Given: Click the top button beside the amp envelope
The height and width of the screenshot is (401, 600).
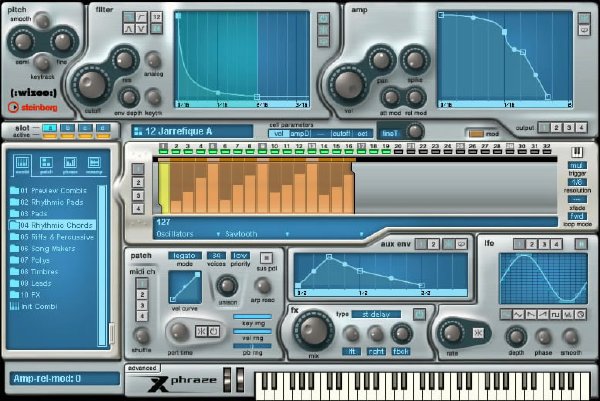Looking at the screenshot, I should tap(584, 18).
